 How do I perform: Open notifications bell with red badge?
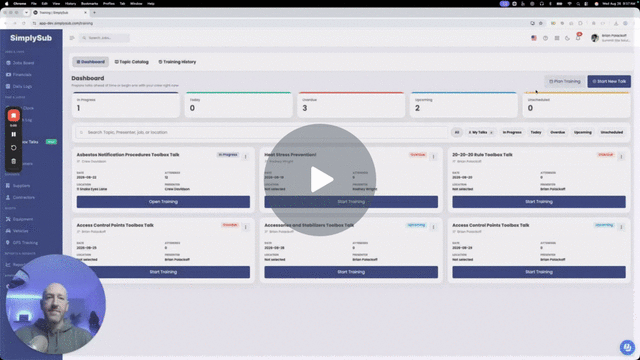[578, 37]
